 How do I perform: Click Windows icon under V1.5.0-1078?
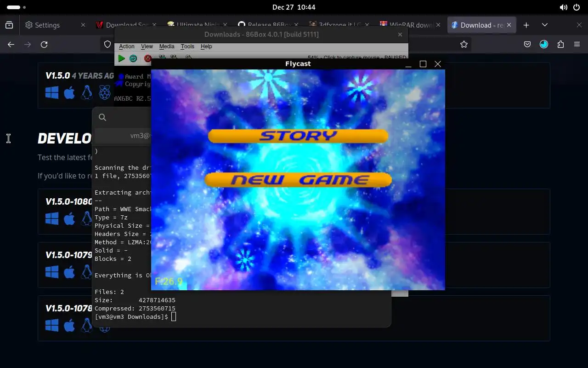pyautogui.click(x=52, y=325)
